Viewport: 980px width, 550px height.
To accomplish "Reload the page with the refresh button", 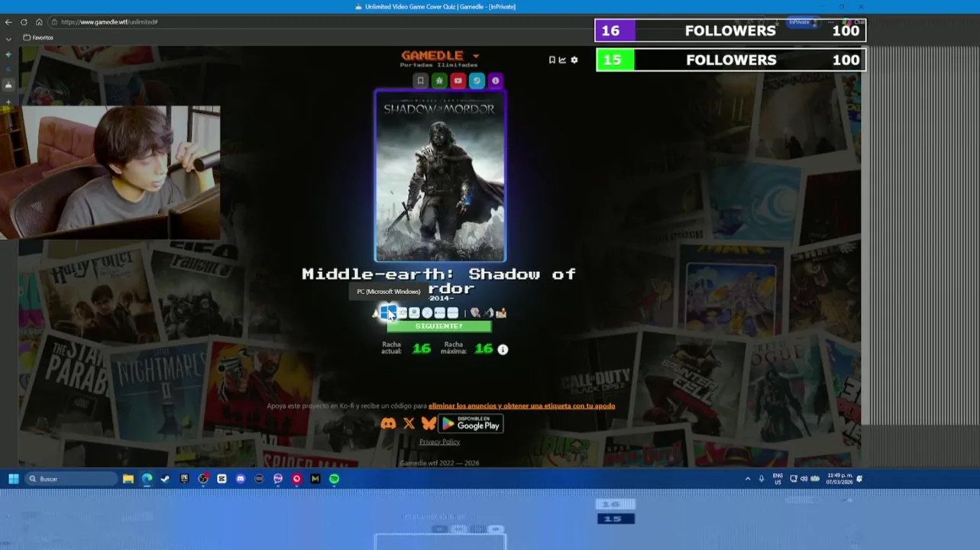I will click(24, 22).
